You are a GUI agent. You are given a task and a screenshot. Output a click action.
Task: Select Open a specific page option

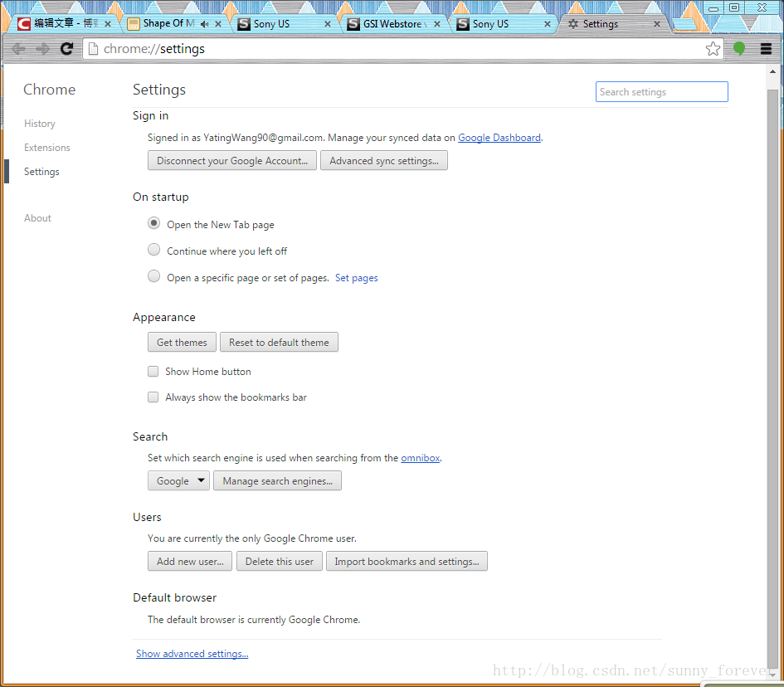(154, 276)
